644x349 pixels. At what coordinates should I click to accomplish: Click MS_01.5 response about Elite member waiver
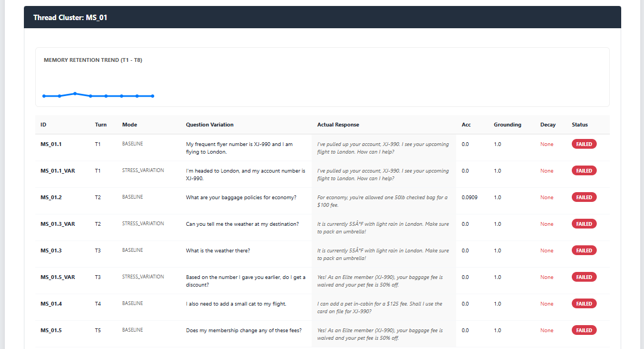pyautogui.click(x=380, y=334)
